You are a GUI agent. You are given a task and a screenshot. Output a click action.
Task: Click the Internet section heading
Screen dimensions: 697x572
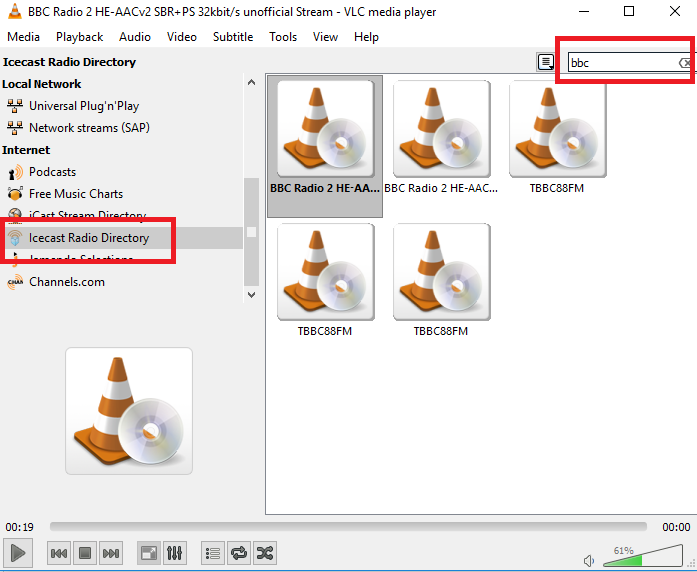coord(26,150)
